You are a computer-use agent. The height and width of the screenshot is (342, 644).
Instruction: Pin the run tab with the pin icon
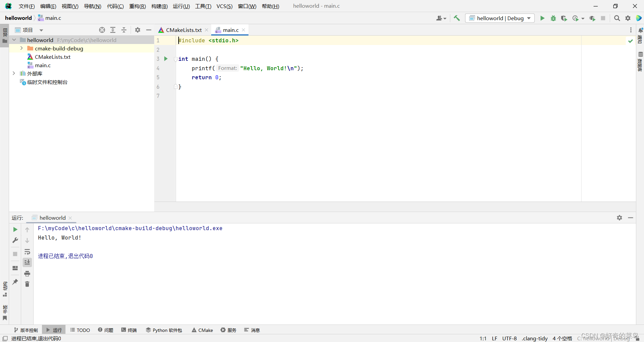tap(15, 282)
